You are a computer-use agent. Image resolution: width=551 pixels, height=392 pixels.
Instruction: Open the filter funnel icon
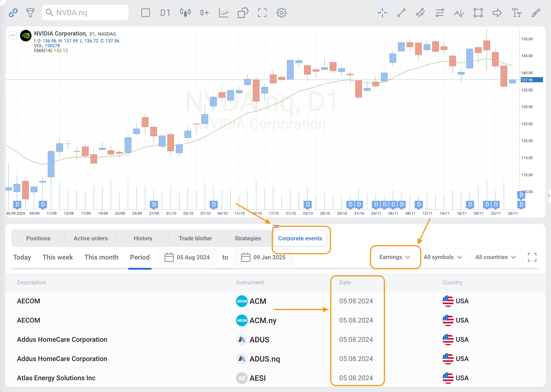(30, 13)
